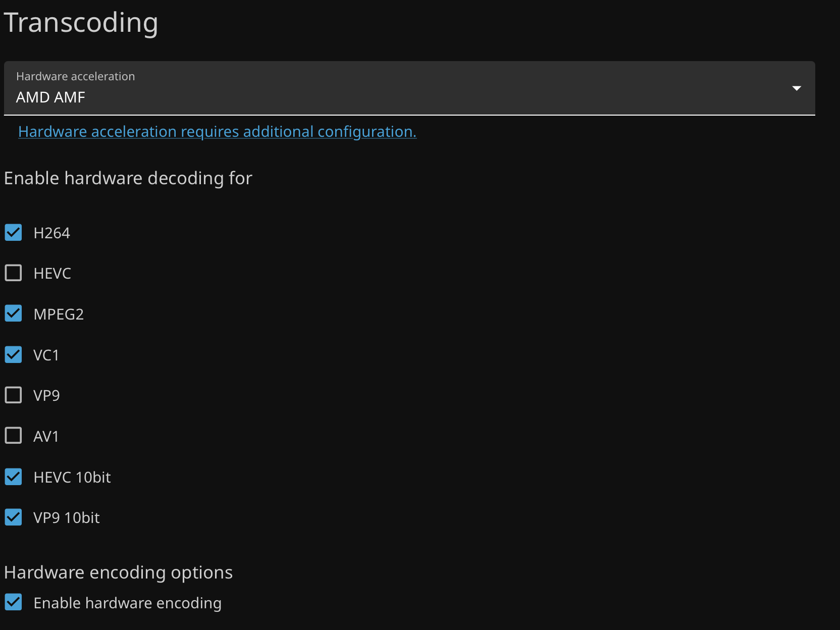Tick the VP9 decoding checkbox
This screenshot has height=630, width=840.
tap(14, 395)
